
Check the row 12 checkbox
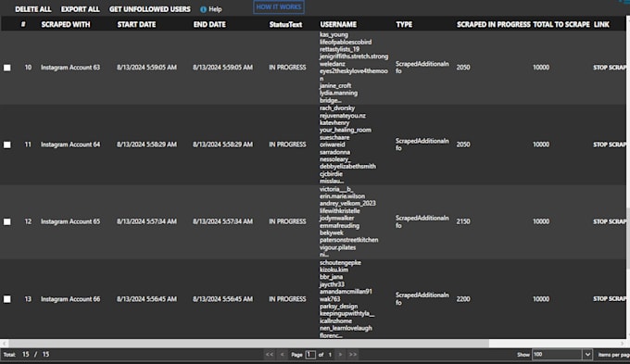pos(7,221)
